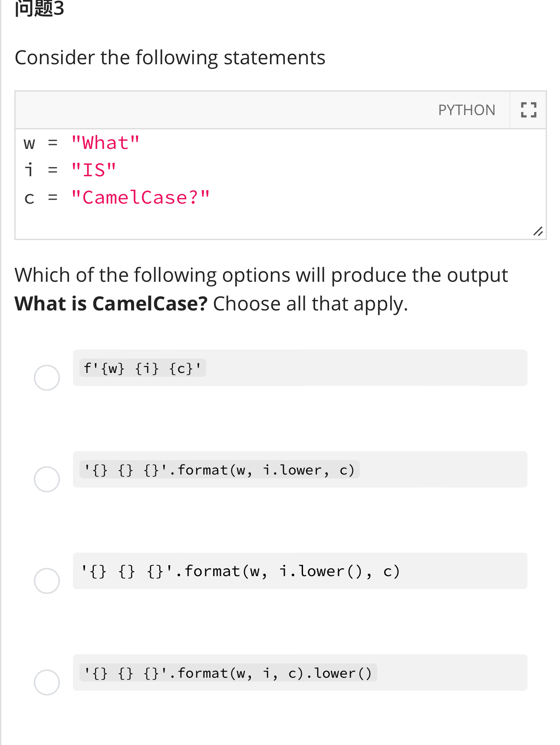Pick the radio for format(w, i, c).lower()
This screenshot has width=560, height=745.
pos(47,682)
